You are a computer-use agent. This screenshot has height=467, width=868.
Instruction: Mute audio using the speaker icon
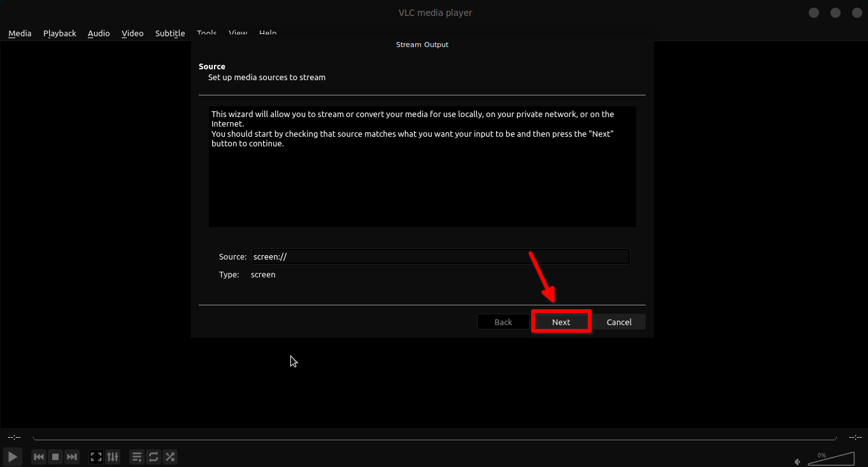coord(797,461)
